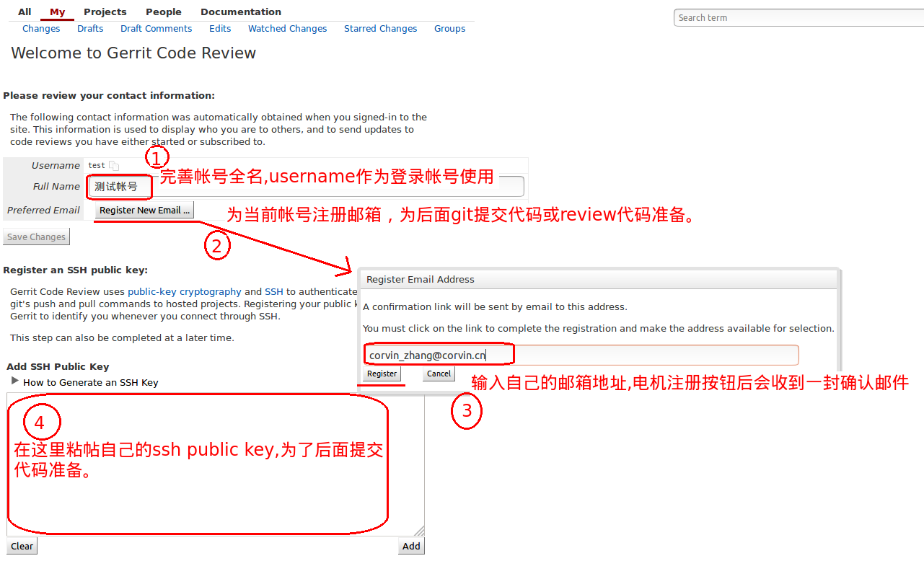Viewport: 924px width, 561px height.
Task: Open the Documentation menu
Action: pyautogui.click(x=241, y=12)
